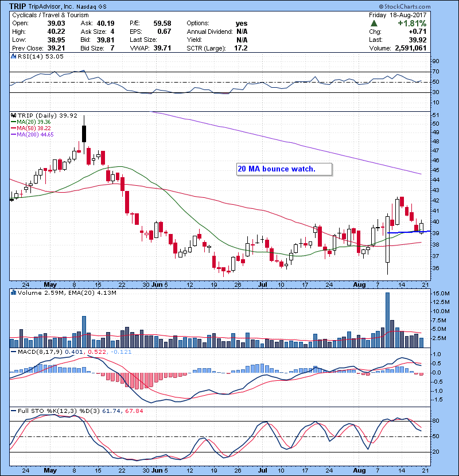This screenshot has height=476, width=459.
Task: Click the MACD(8,17,9) indicator label
Action: tap(40, 352)
